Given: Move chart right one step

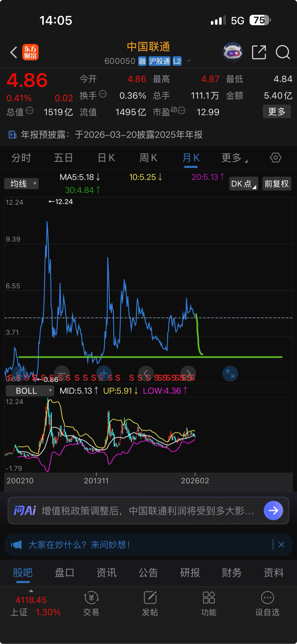Looking at the screenshot, I should pos(188,374).
